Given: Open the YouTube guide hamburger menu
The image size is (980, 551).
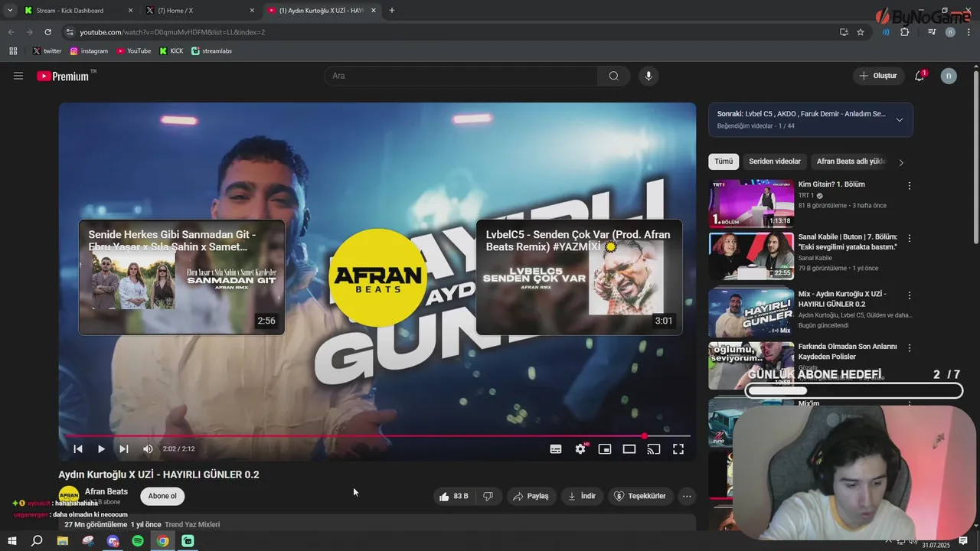Looking at the screenshot, I should (18, 76).
